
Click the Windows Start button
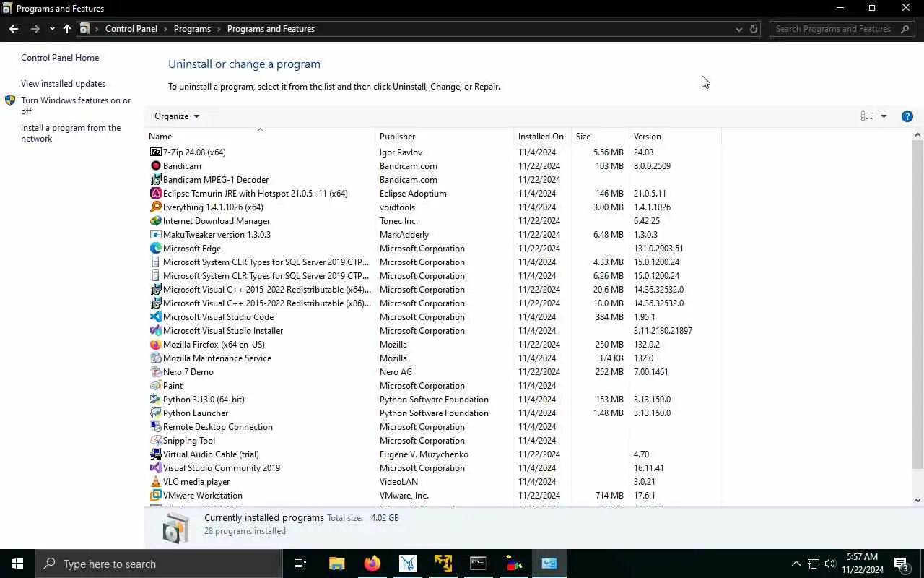17,564
